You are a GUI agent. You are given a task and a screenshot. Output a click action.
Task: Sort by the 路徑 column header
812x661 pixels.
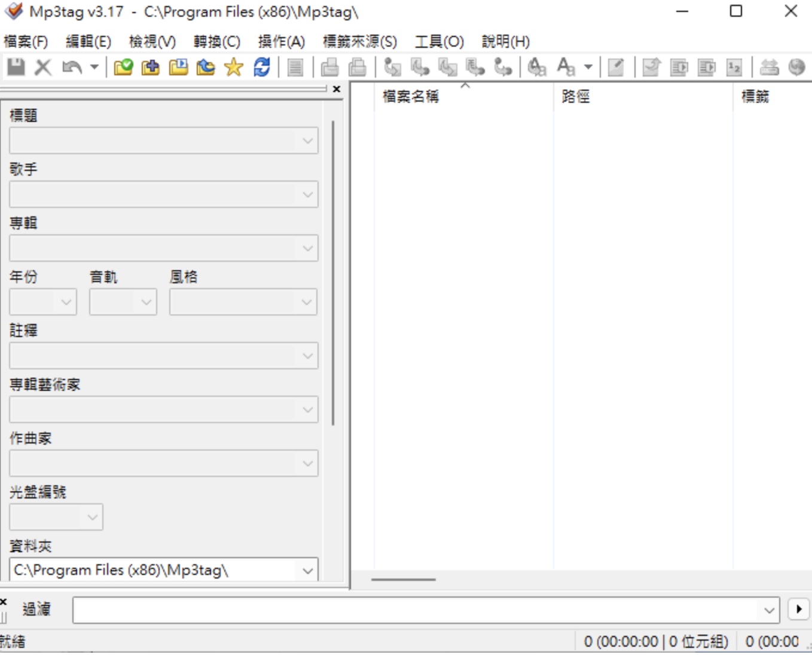click(x=643, y=96)
